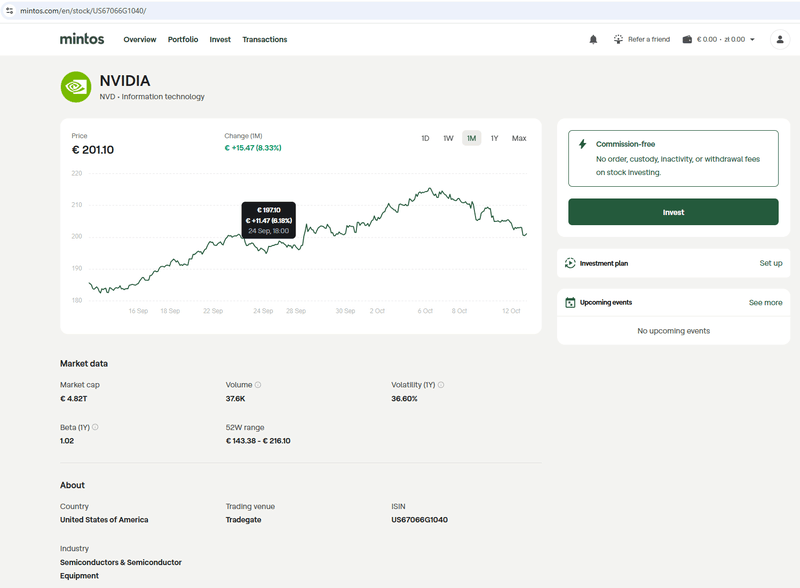Click the Volume value 37.6K
800x588 pixels.
click(236, 399)
